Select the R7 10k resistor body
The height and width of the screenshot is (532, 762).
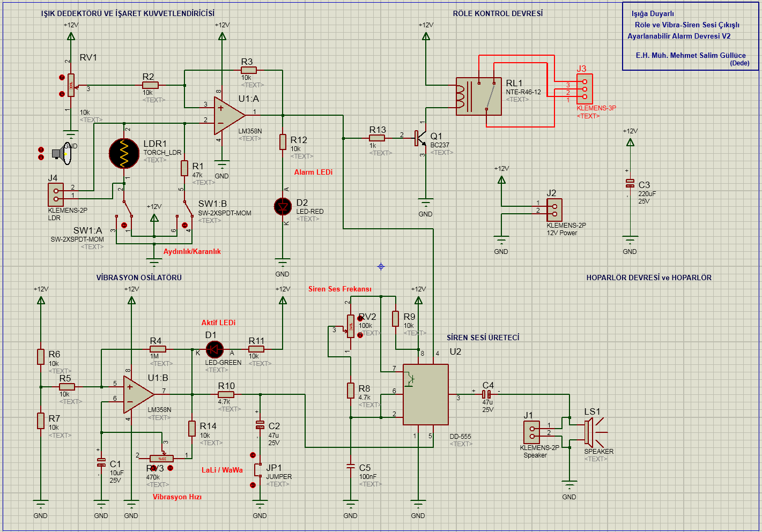41,421
